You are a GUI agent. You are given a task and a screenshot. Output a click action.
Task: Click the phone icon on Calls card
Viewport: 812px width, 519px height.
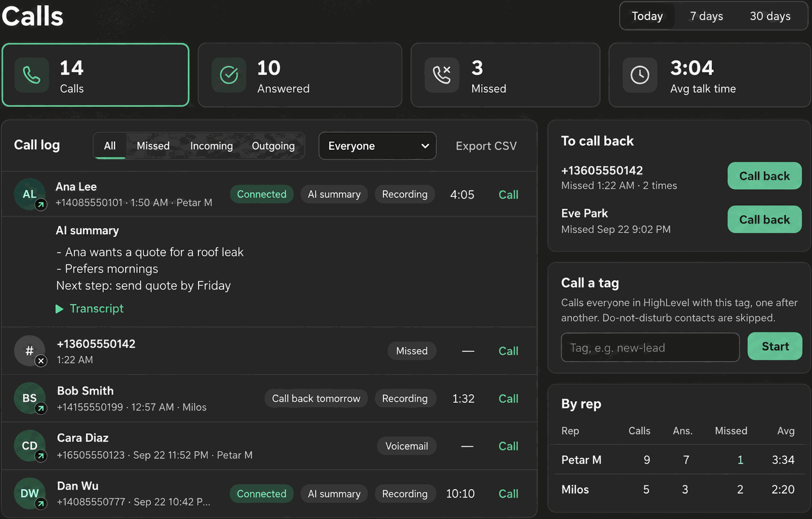pos(31,75)
